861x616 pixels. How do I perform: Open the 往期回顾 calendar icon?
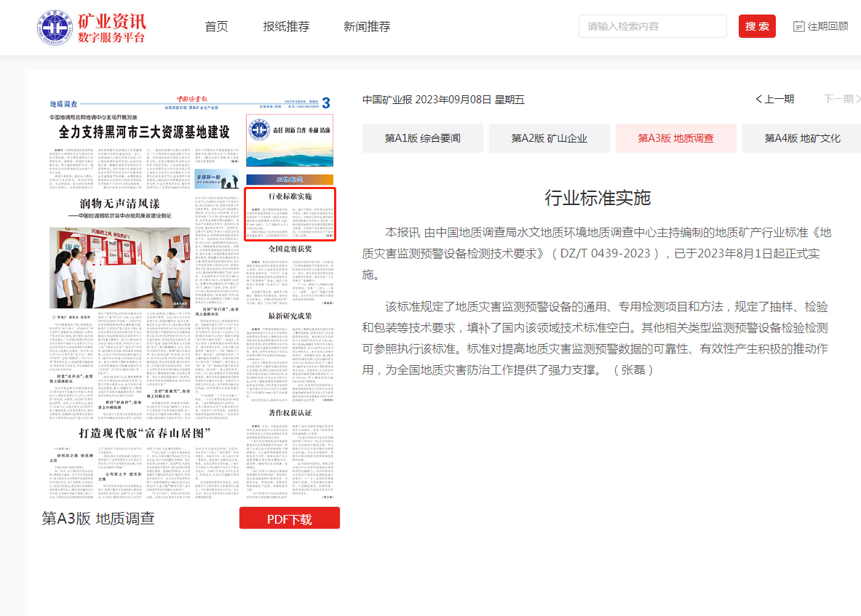click(x=799, y=26)
